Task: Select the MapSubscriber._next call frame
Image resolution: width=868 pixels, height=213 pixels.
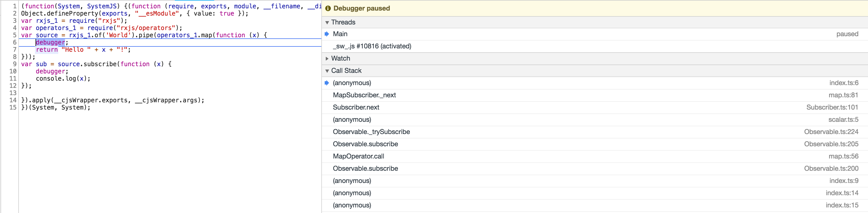Action: (x=364, y=95)
